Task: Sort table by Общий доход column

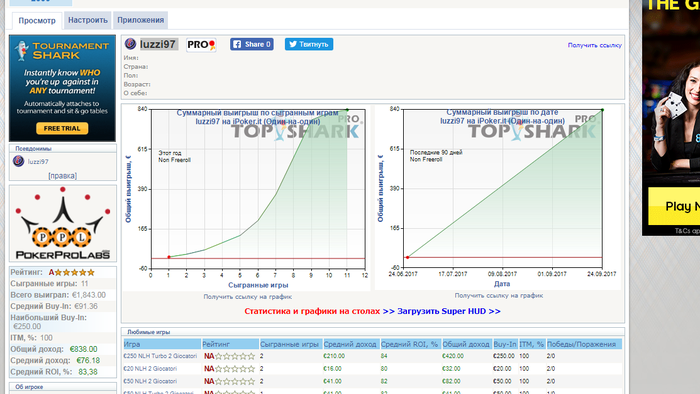Action: point(467,344)
